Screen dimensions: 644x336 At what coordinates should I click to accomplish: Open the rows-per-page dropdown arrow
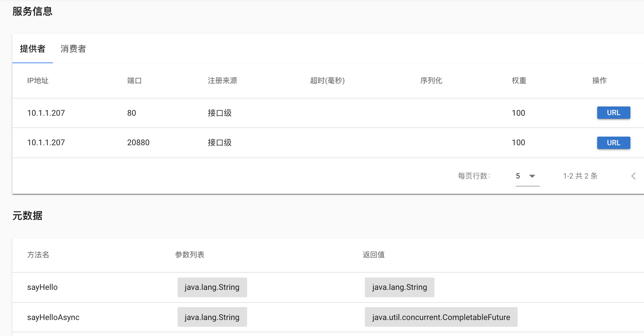(532, 176)
